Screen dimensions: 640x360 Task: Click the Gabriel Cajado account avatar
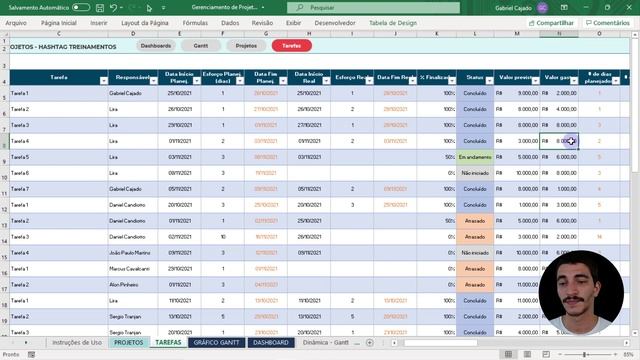pos(542,8)
